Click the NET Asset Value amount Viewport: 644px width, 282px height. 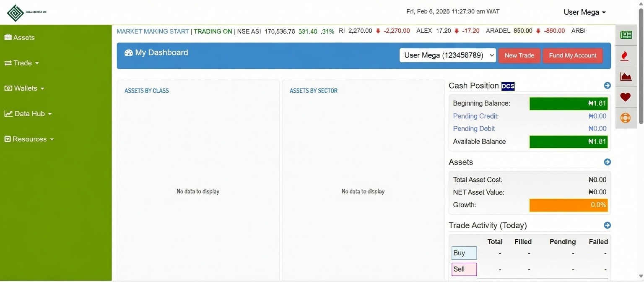597,193
